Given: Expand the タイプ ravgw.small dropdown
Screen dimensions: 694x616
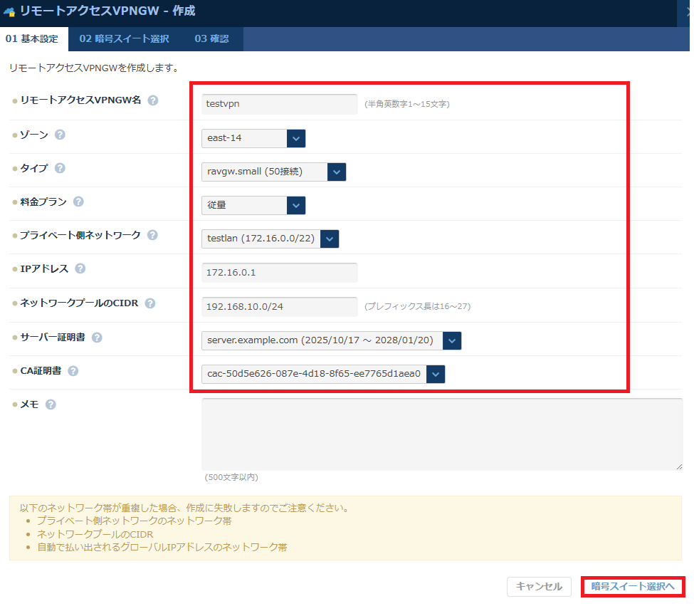Looking at the screenshot, I should (273, 172).
